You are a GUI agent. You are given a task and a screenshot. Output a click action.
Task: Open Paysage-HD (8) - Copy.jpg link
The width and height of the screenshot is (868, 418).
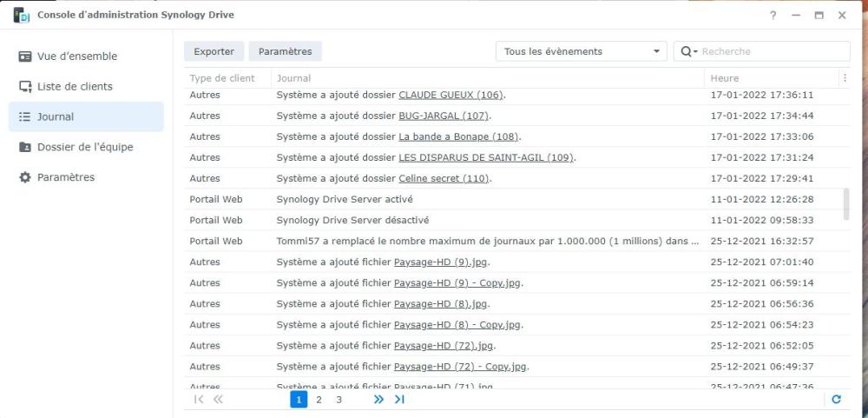[x=457, y=325]
